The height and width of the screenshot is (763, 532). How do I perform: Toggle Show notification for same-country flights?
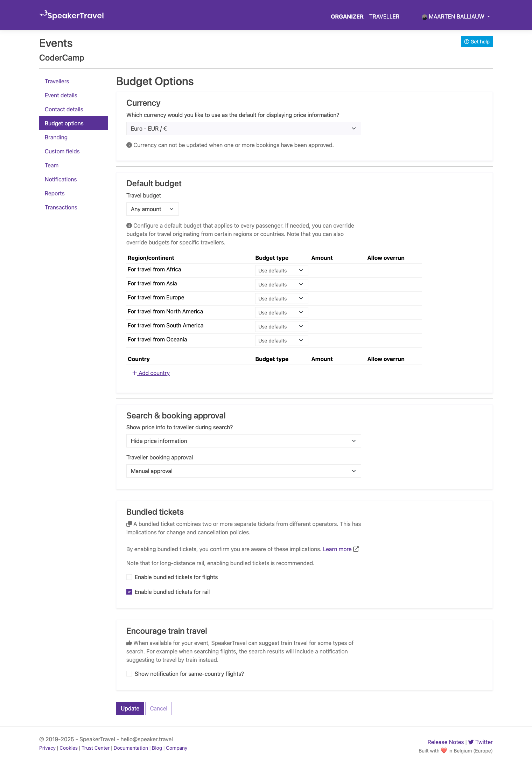point(129,674)
